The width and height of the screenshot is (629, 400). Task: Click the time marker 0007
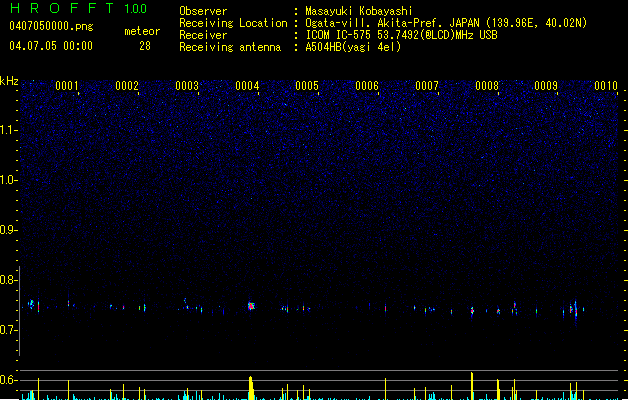pos(427,86)
